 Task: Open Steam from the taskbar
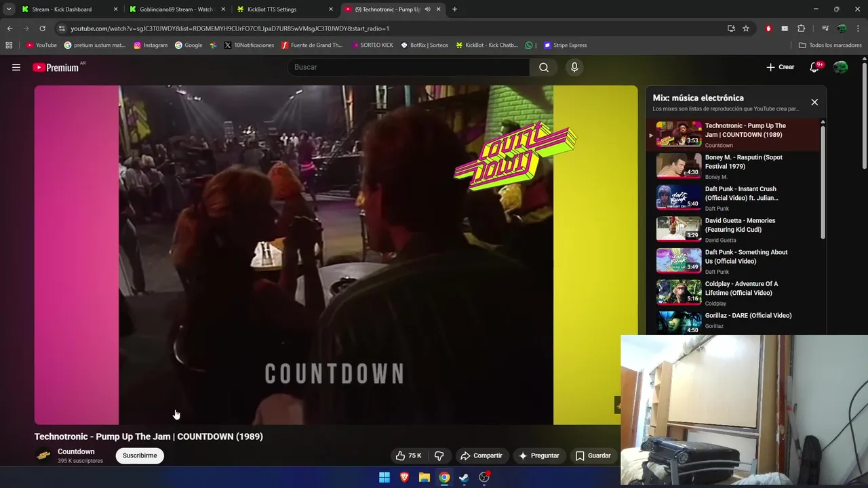click(464, 477)
